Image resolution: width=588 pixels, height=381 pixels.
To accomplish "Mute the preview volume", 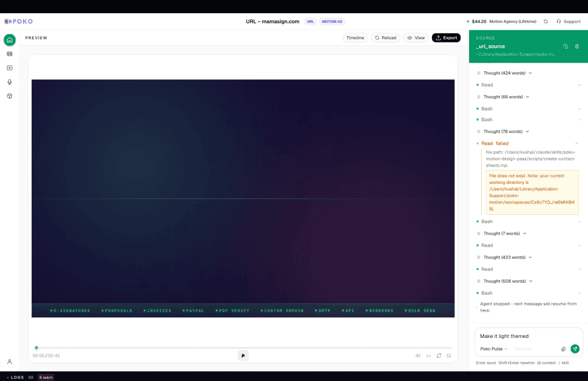I will pos(418,356).
